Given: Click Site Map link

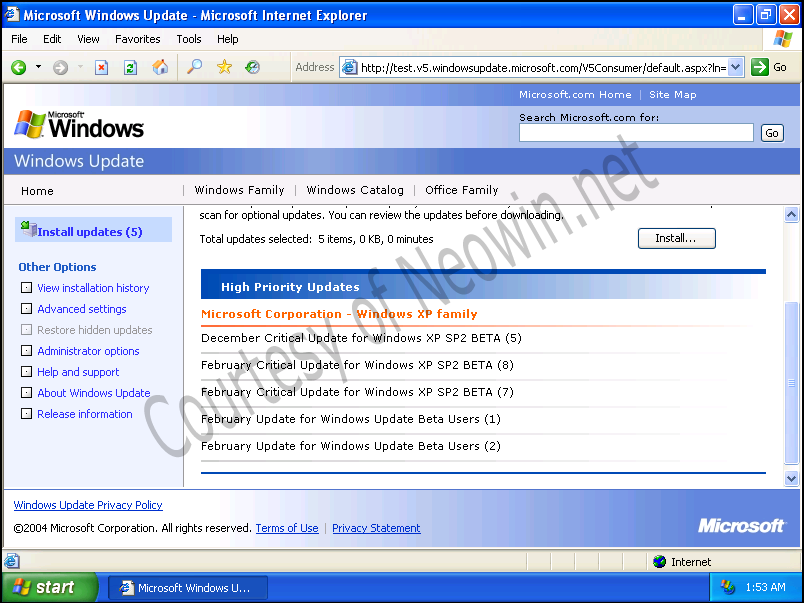Looking at the screenshot, I should [672, 94].
